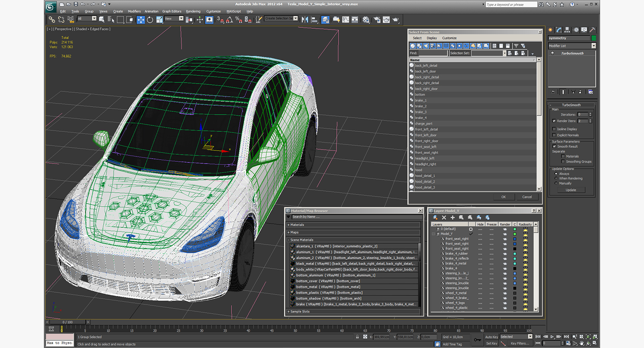Open the Hierarchy command panel tab
This screenshot has width=644, height=348.
pyautogui.click(x=567, y=30)
